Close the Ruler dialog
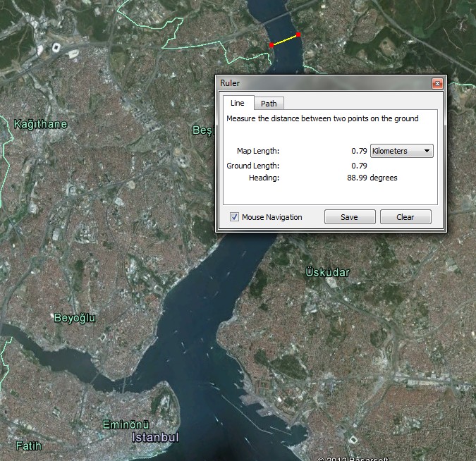Viewport: 476px width, 461px height. point(437,83)
